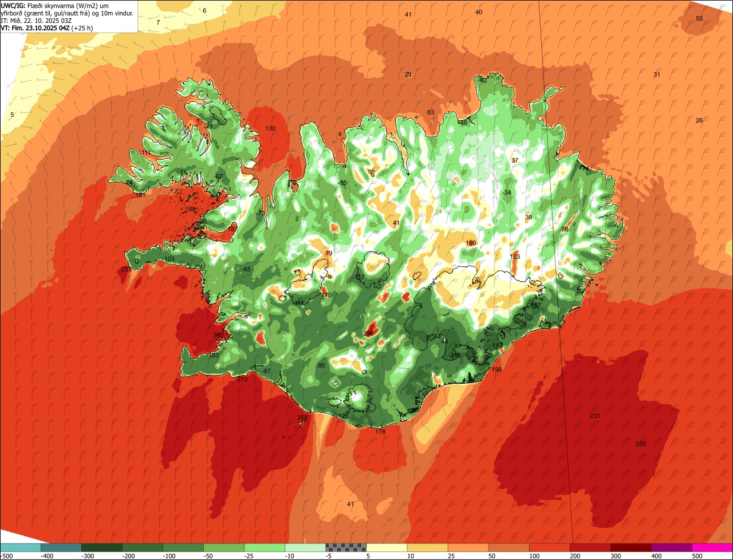733x560 pixels.
Task: Click the map value -90 in south Iceland
Action: coord(320,366)
